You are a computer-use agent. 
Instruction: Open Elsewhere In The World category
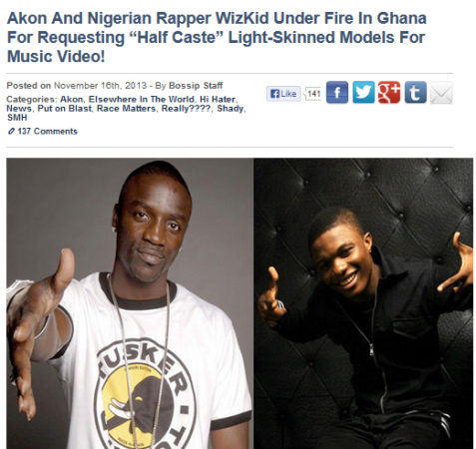tap(142, 99)
